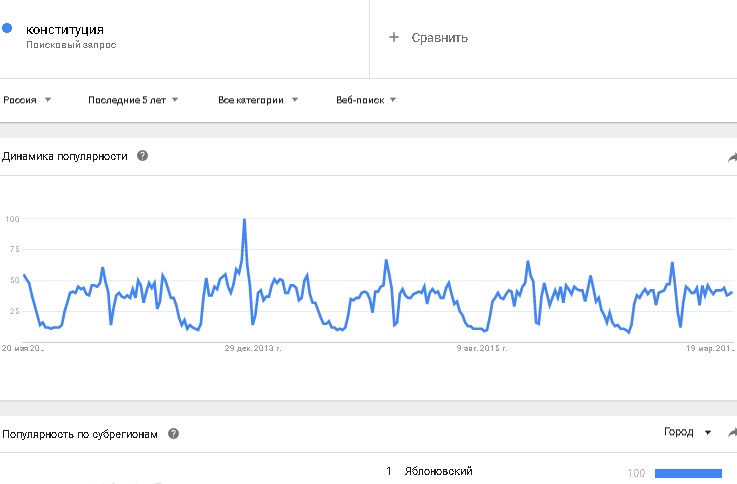Click help icon beside Популярность по субрегионам

(174, 434)
